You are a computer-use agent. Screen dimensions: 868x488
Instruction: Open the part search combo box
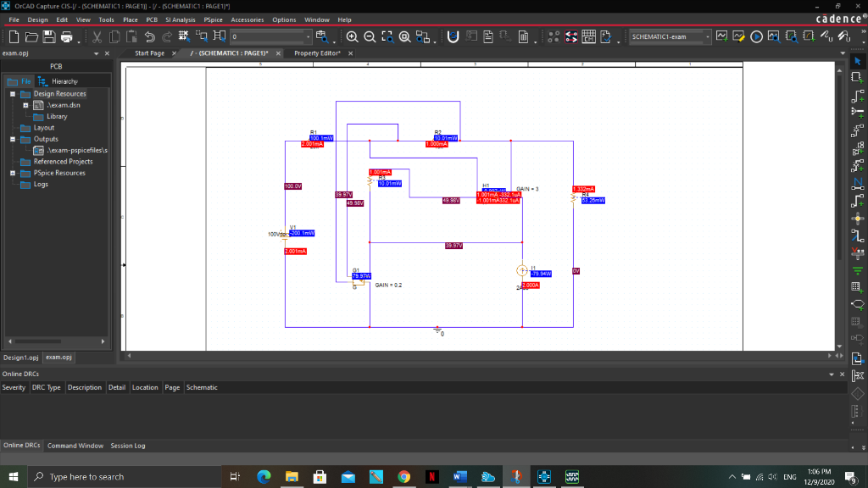point(270,37)
